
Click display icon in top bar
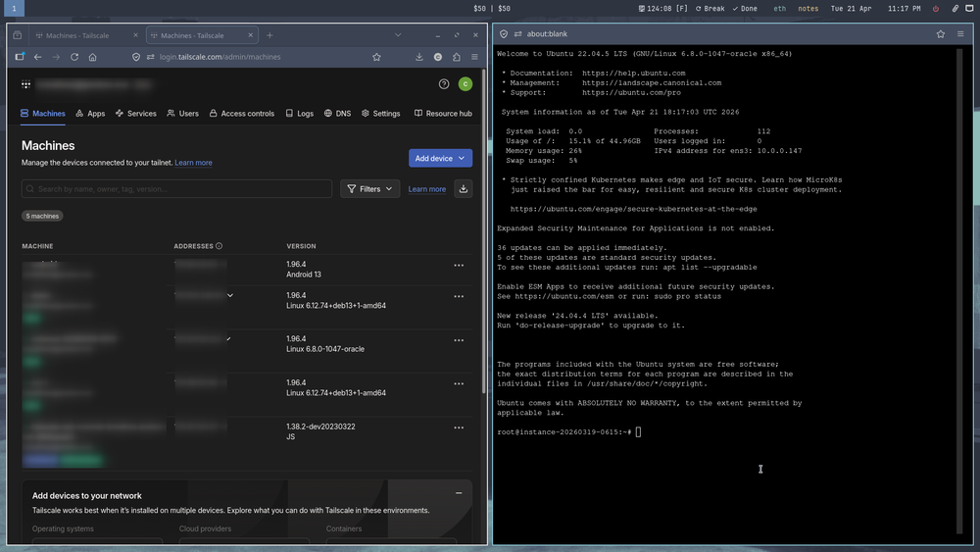click(969, 9)
